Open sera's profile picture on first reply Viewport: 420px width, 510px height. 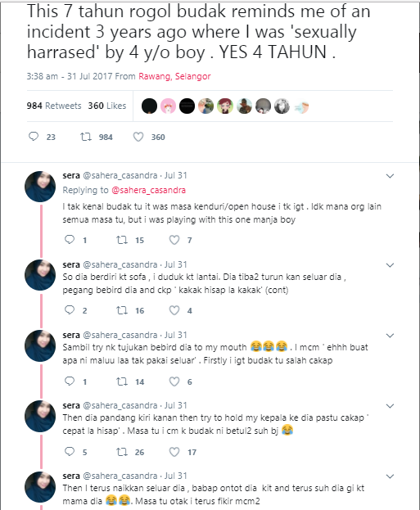pos(40,187)
